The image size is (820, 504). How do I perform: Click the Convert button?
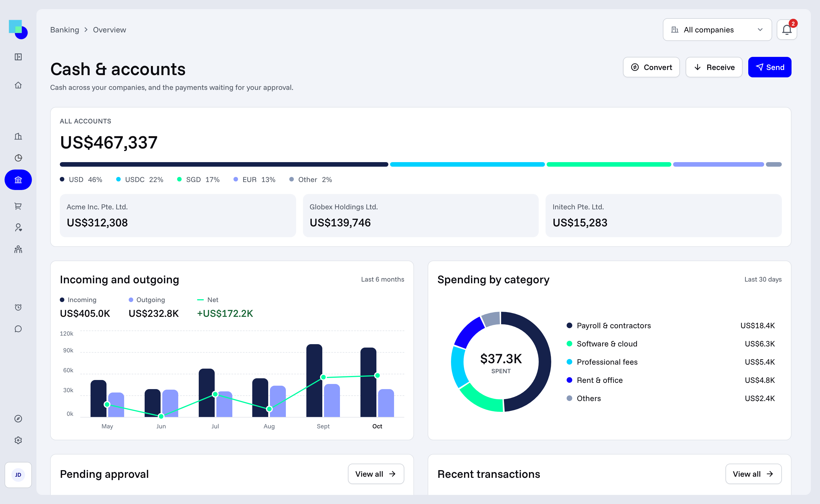coord(651,67)
